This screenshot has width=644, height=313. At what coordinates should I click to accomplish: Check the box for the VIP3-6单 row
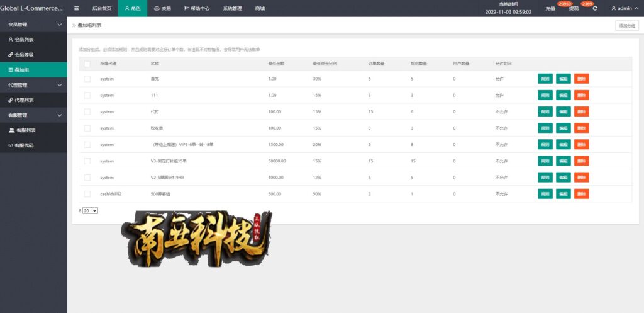click(x=87, y=144)
